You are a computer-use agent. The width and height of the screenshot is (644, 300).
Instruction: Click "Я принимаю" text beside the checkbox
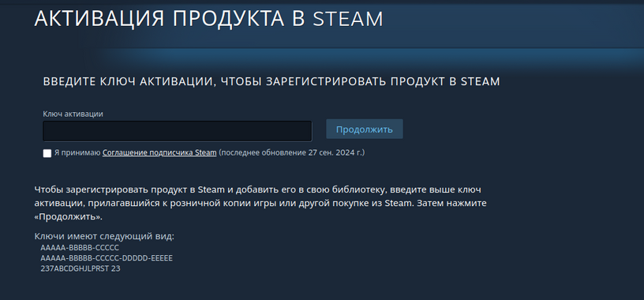(77, 153)
